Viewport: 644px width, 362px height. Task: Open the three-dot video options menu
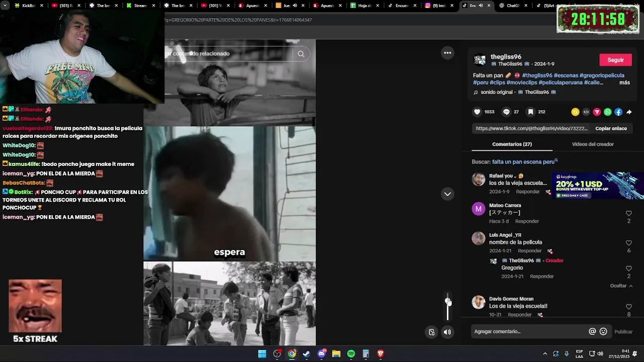point(447,53)
